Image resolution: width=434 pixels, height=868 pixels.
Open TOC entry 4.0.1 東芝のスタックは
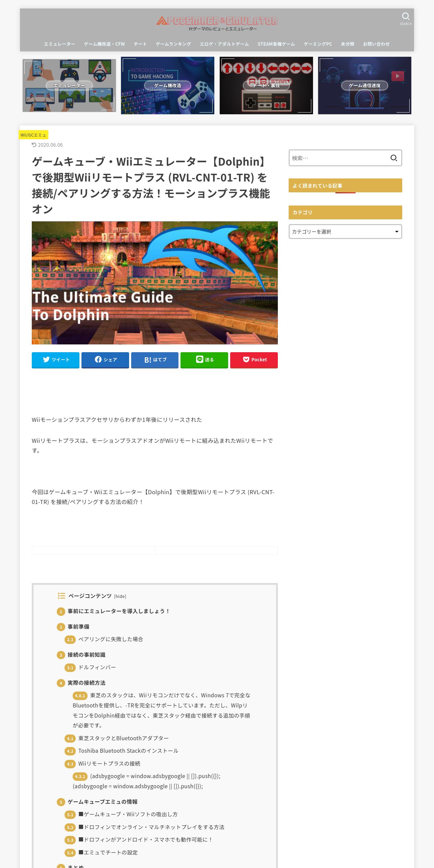tap(162, 710)
